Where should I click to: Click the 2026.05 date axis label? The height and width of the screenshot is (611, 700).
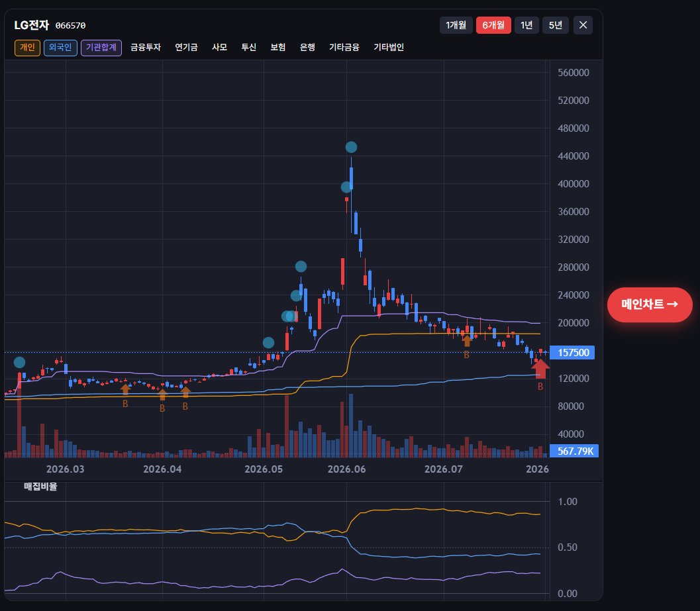click(264, 469)
